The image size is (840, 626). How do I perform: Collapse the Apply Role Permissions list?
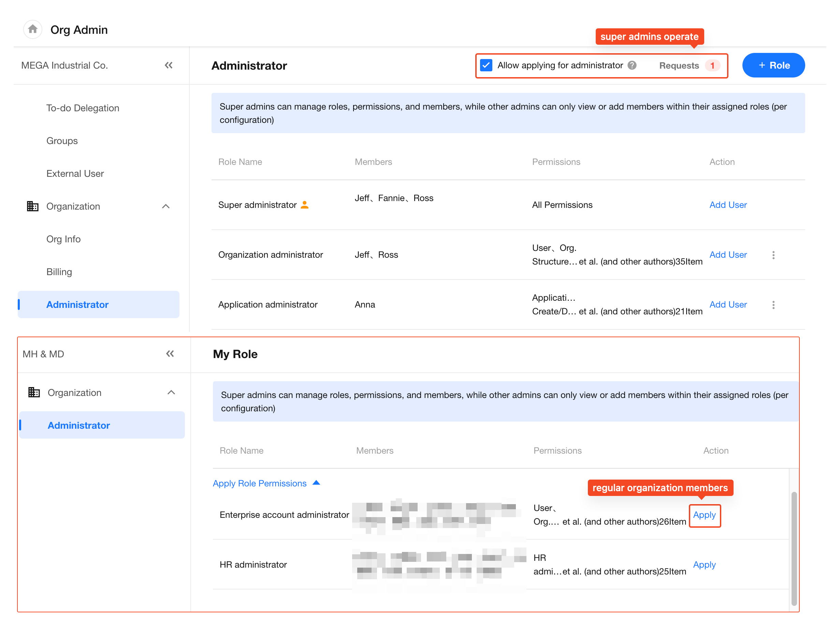(316, 483)
